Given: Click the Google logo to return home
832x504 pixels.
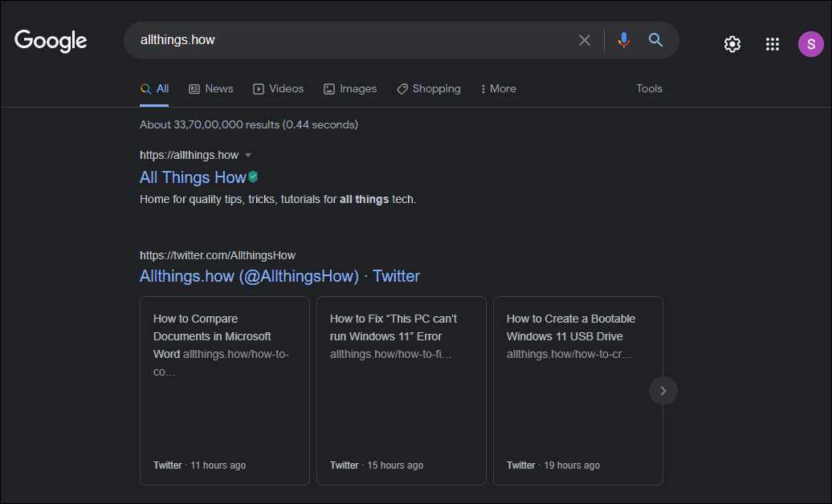Looking at the screenshot, I should tap(50, 41).
